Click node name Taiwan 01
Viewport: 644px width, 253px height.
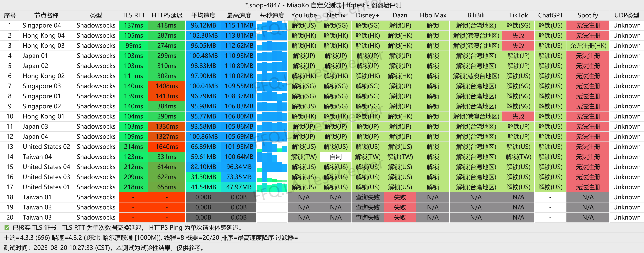[x=37, y=197]
